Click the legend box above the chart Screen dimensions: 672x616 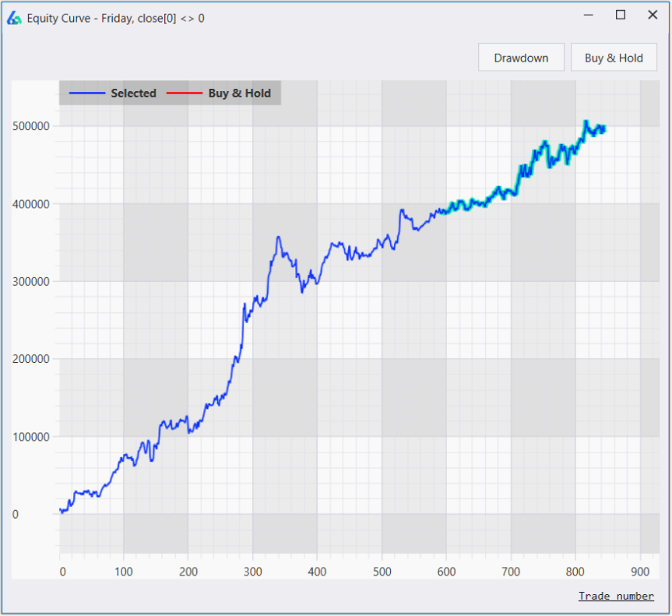point(170,93)
